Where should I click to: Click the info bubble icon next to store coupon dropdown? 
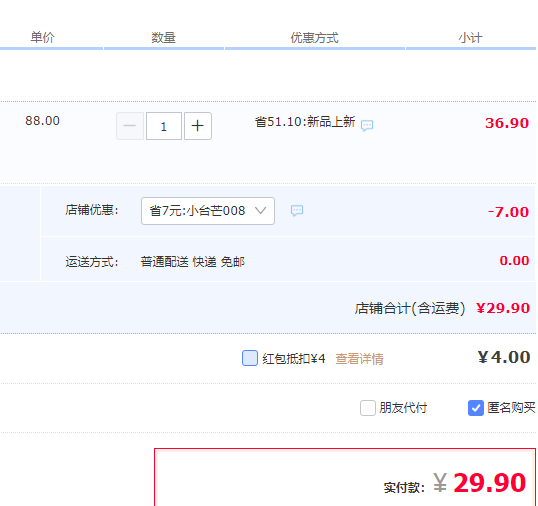click(297, 211)
